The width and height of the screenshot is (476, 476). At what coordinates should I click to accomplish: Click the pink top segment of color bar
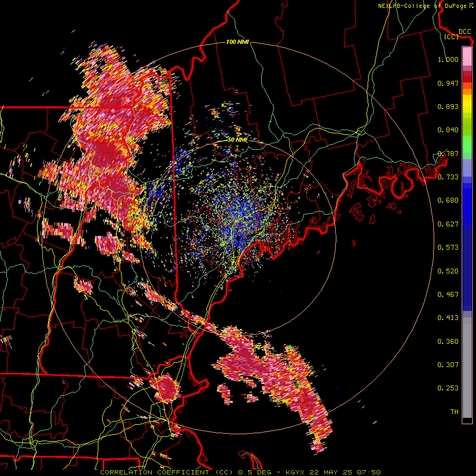[467, 56]
